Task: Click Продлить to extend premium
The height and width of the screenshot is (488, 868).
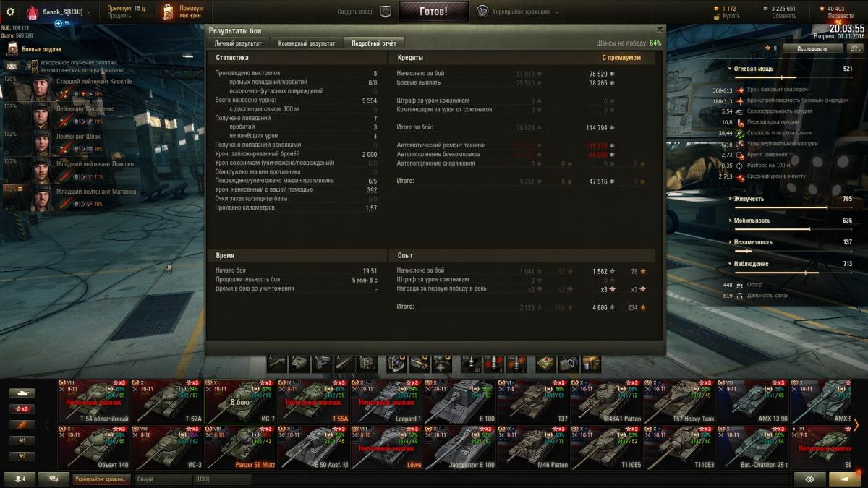Action: 119,15
